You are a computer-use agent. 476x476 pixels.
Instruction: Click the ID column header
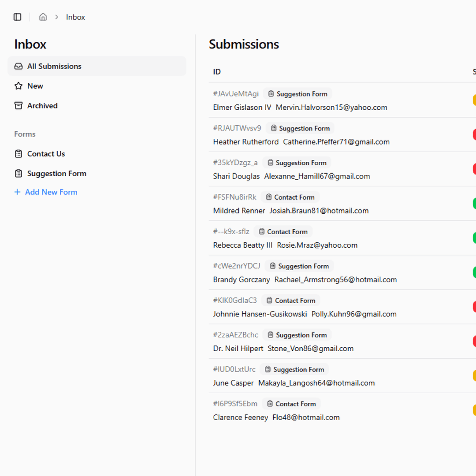(x=217, y=72)
